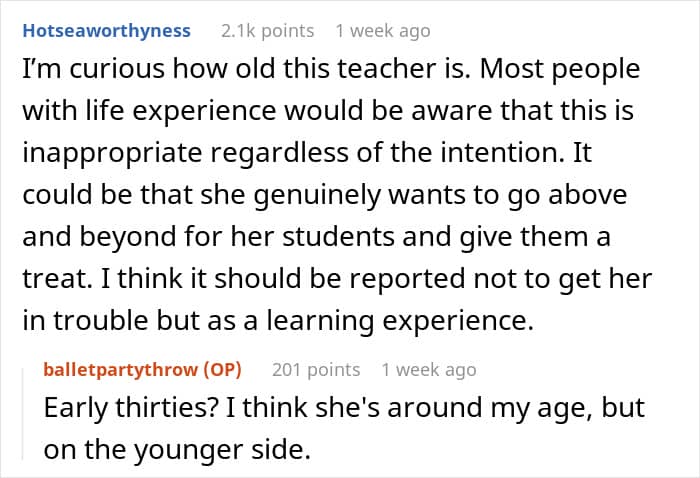This screenshot has width=700, height=478.
Task: Click the 201 points score on reply
Action: coord(316,370)
